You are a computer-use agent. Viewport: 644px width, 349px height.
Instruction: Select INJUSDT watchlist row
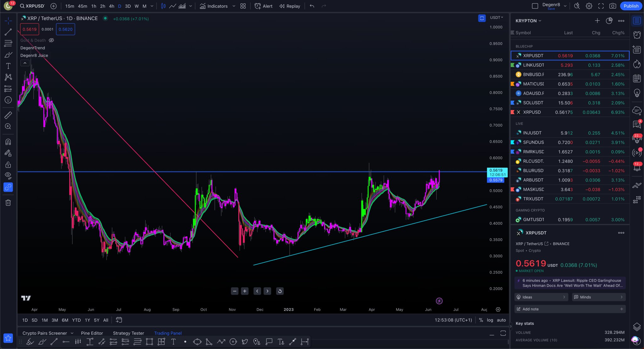click(x=570, y=133)
